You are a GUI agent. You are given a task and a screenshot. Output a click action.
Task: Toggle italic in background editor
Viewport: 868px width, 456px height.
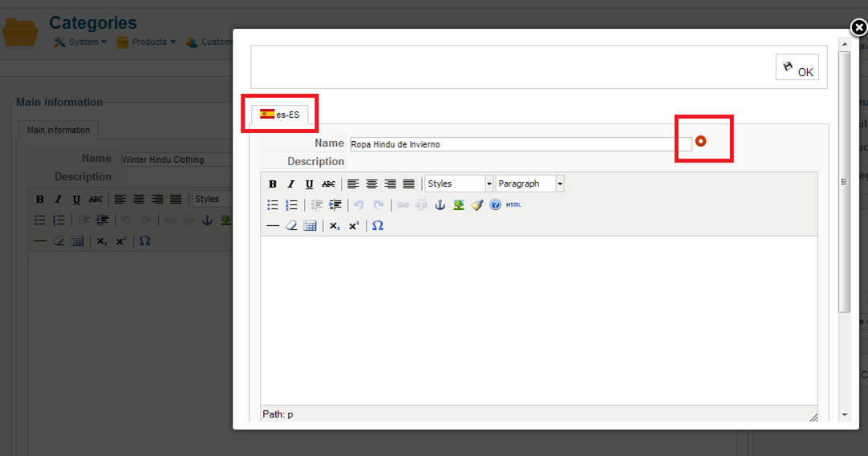point(58,200)
